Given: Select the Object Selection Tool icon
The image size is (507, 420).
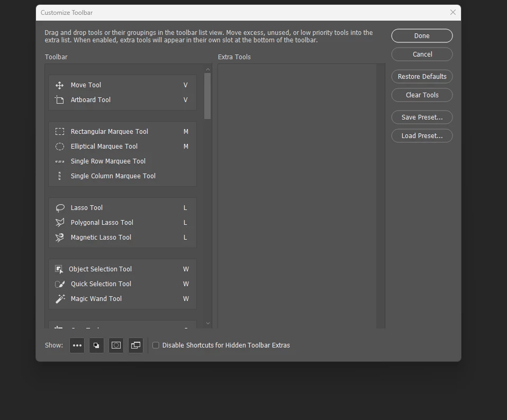Looking at the screenshot, I should tap(59, 269).
